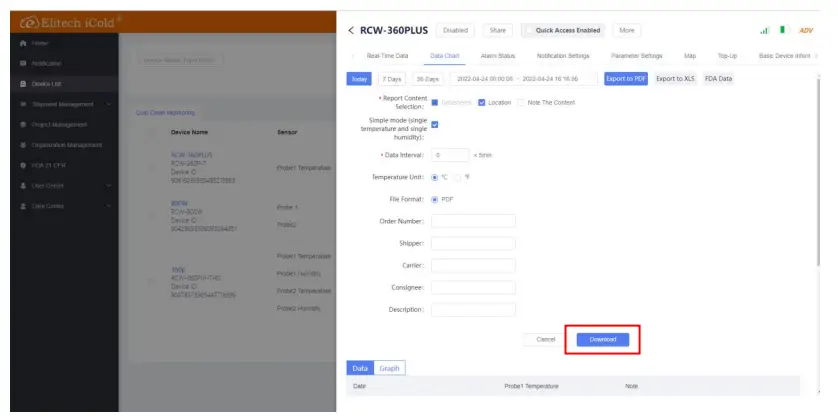Select the °F temperature unit radio
838x416 pixels.
tap(457, 177)
